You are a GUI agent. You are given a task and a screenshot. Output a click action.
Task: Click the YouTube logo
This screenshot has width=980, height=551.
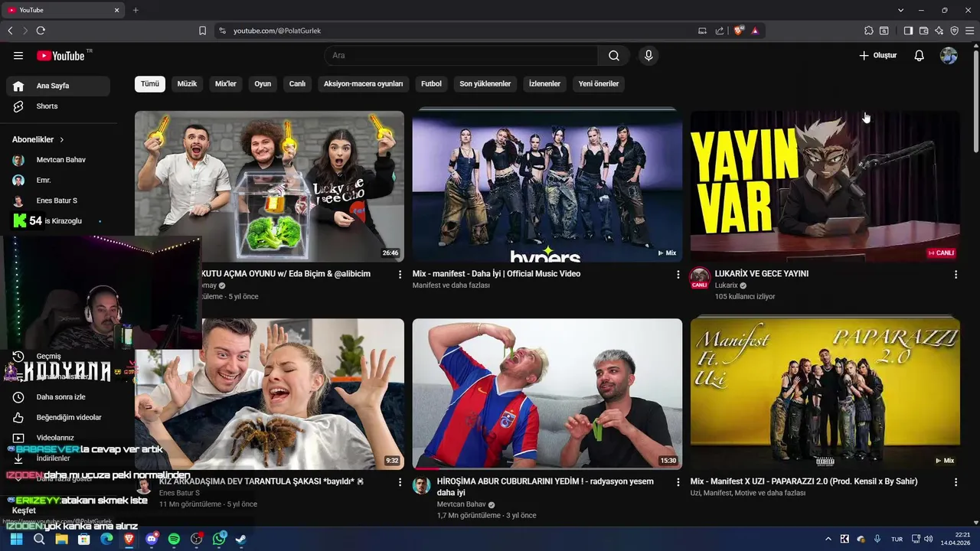[x=61, y=55]
